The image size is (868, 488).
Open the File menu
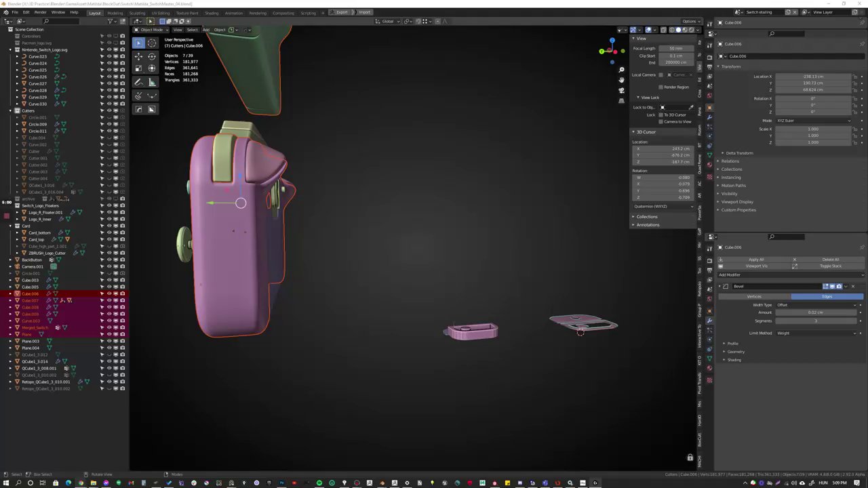coord(14,12)
